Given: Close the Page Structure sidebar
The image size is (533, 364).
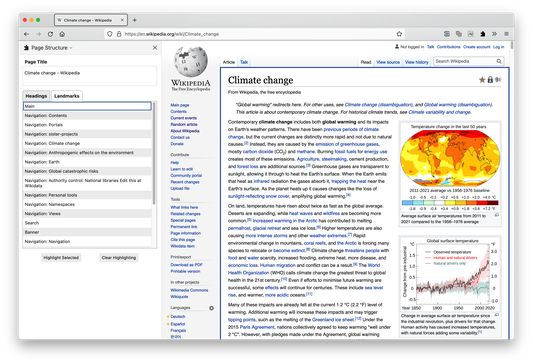Looking at the screenshot, I should (155, 48).
